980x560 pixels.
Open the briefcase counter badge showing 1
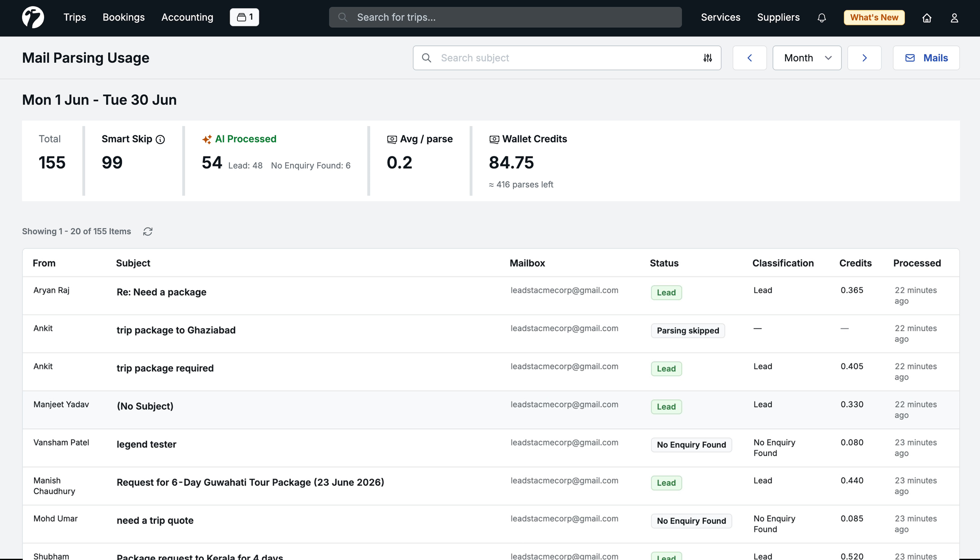pyautogui.click(x=244, y=17)
